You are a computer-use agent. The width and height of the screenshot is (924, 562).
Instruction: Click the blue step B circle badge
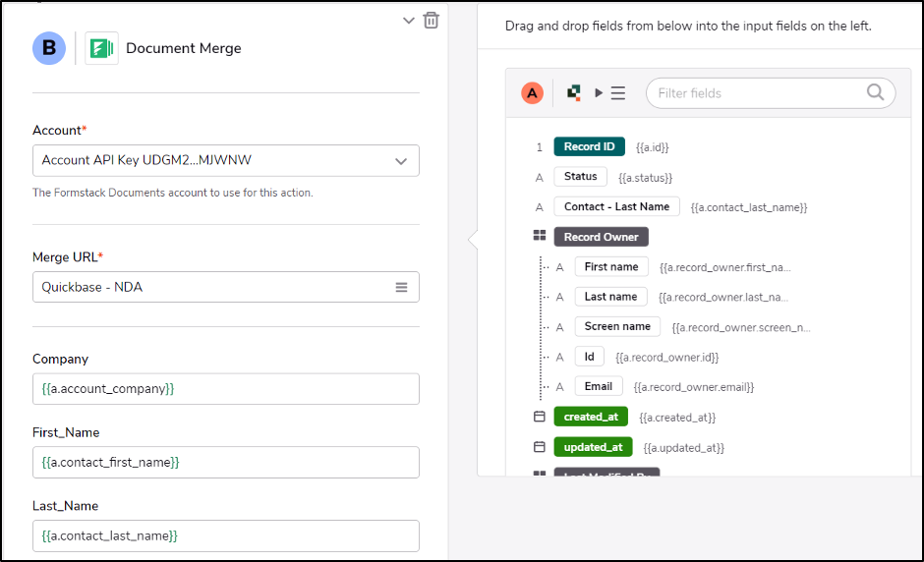click(x=49, y=48)
